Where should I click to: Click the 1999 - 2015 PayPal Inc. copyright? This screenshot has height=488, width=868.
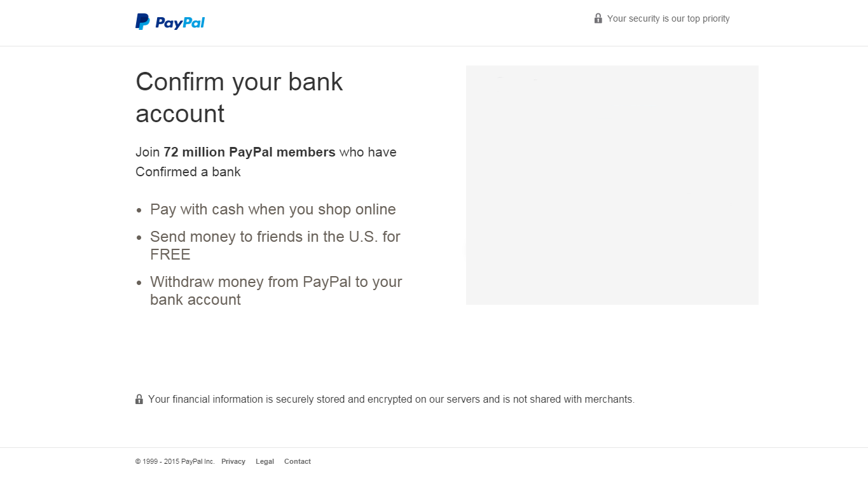(x=175, y=461)
